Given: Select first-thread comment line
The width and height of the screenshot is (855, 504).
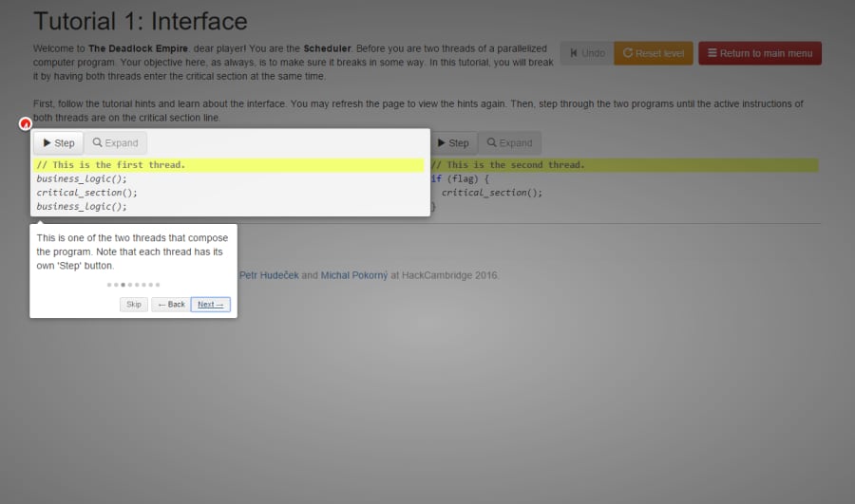Looking at the screenshot, I should 229,164.
